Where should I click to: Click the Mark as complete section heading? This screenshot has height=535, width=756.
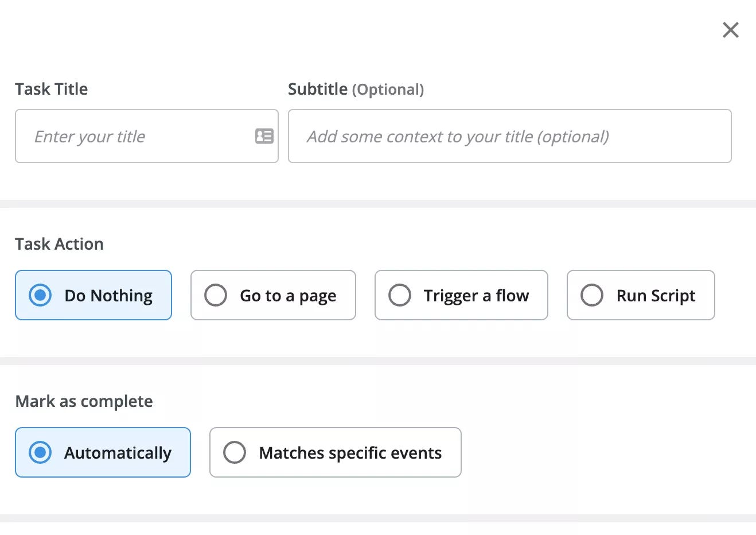coord(84,401)
